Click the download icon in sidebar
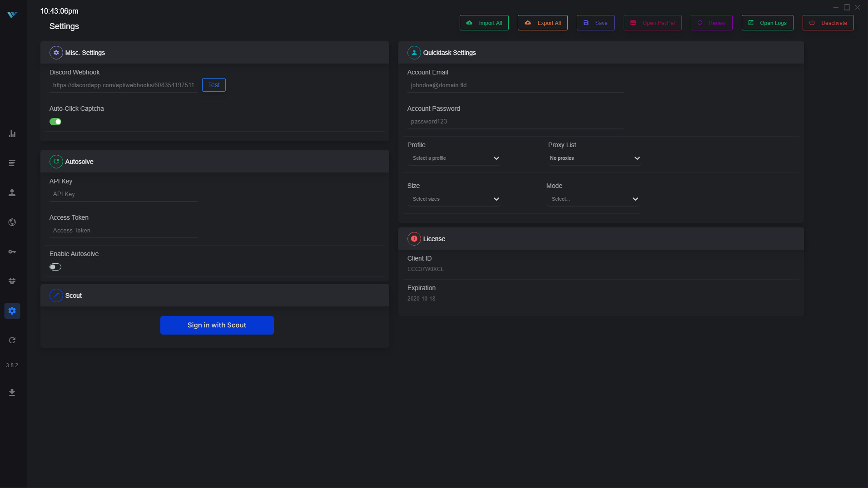 (12, 392)
